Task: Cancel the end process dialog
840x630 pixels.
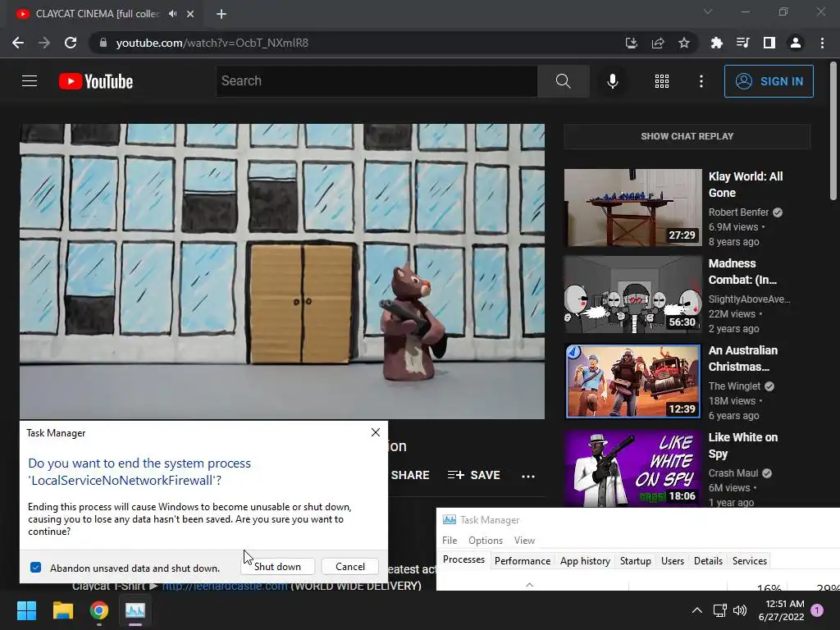Action: (349, 567)
